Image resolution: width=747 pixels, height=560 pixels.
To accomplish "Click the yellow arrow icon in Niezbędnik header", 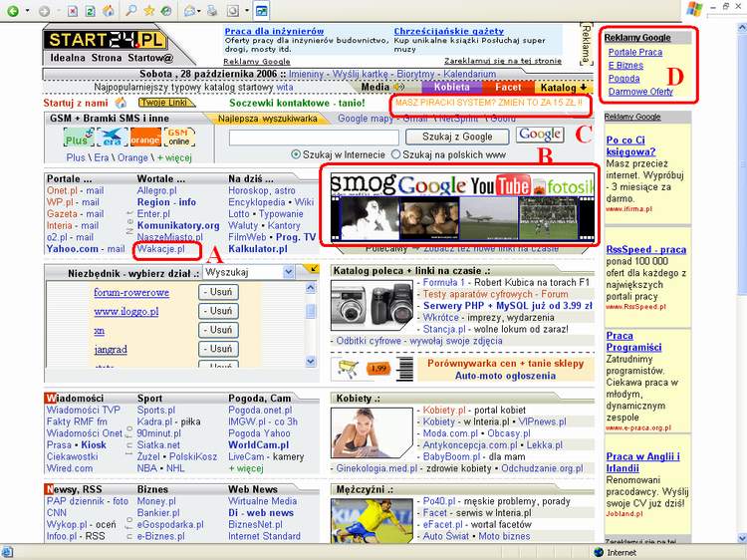I will coord(314,270).
